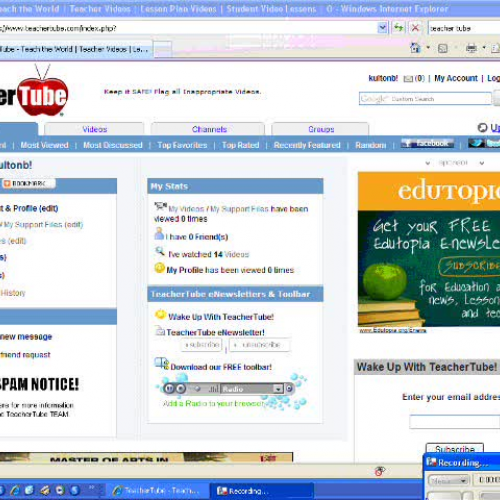Open a new browser tab
This screenshot has width=500, height=500.
[163, 49]
